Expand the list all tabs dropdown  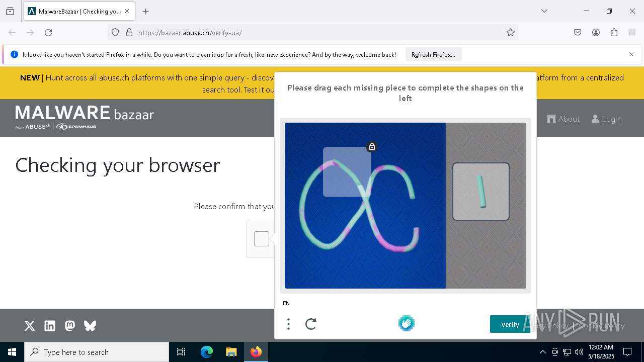coord(544,11)
